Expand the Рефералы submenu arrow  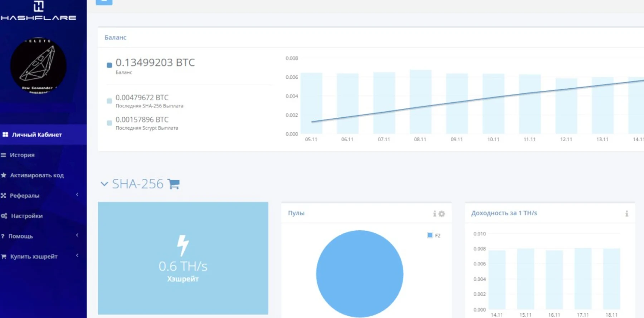coord(77,195)
